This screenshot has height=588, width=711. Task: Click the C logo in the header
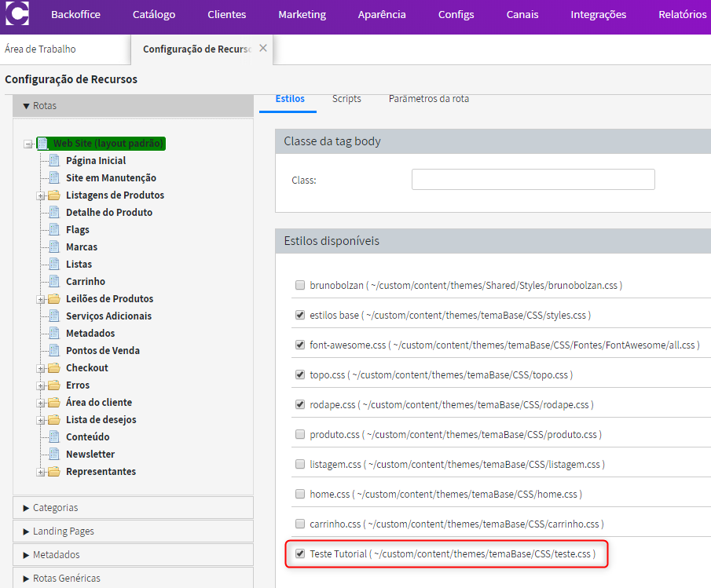17,13
